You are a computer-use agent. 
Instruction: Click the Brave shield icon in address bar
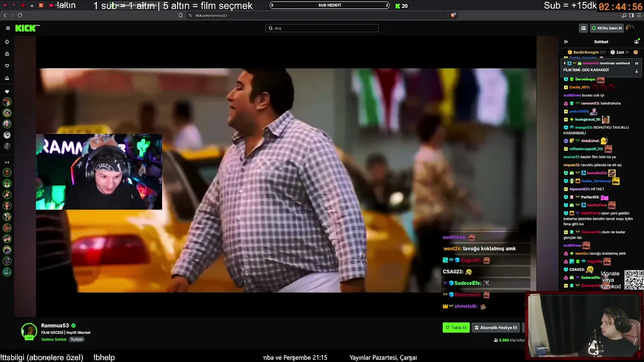[453, 15]
